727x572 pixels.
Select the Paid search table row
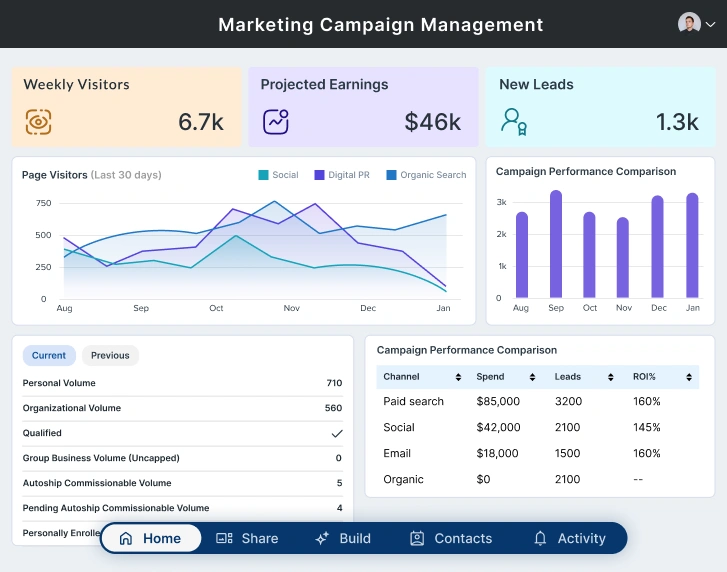point(538,401)
